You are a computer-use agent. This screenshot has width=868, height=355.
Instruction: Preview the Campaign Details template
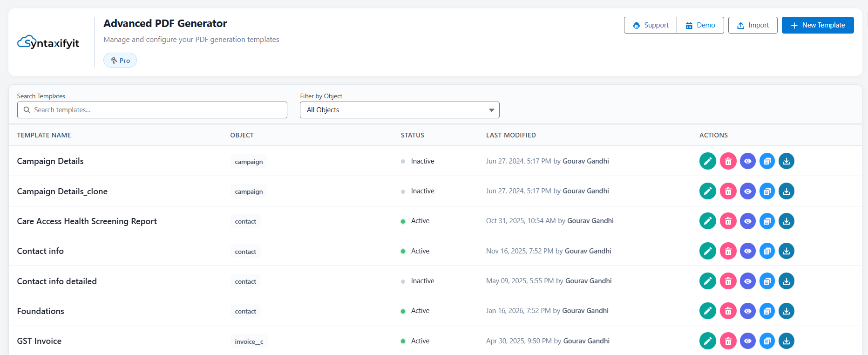pyautogui.click(x=747, y=161)
